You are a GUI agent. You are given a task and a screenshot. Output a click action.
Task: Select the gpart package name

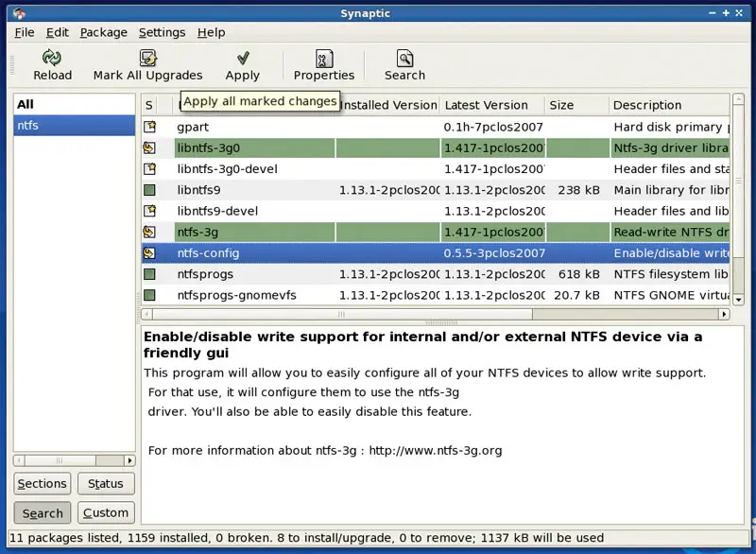pyautogui.click(x=193, y=128)
